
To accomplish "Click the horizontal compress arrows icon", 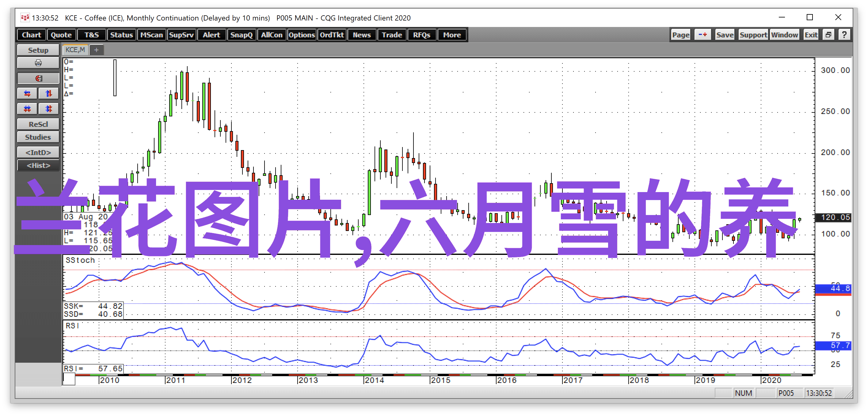I will 27,108.
